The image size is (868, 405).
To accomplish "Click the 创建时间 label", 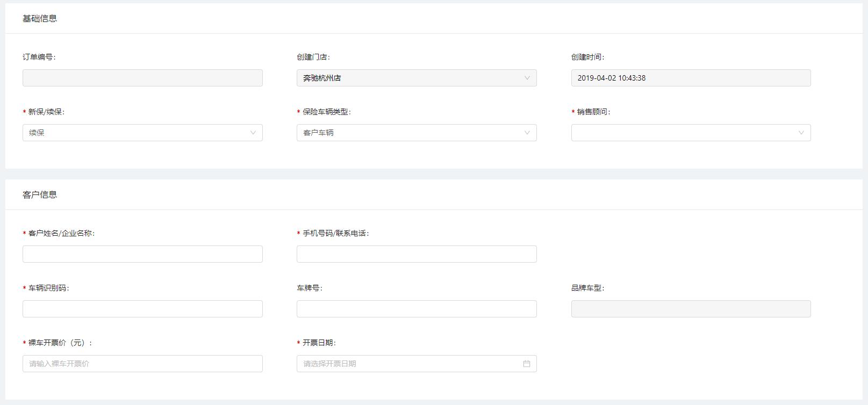I will (x=587, y=57).
